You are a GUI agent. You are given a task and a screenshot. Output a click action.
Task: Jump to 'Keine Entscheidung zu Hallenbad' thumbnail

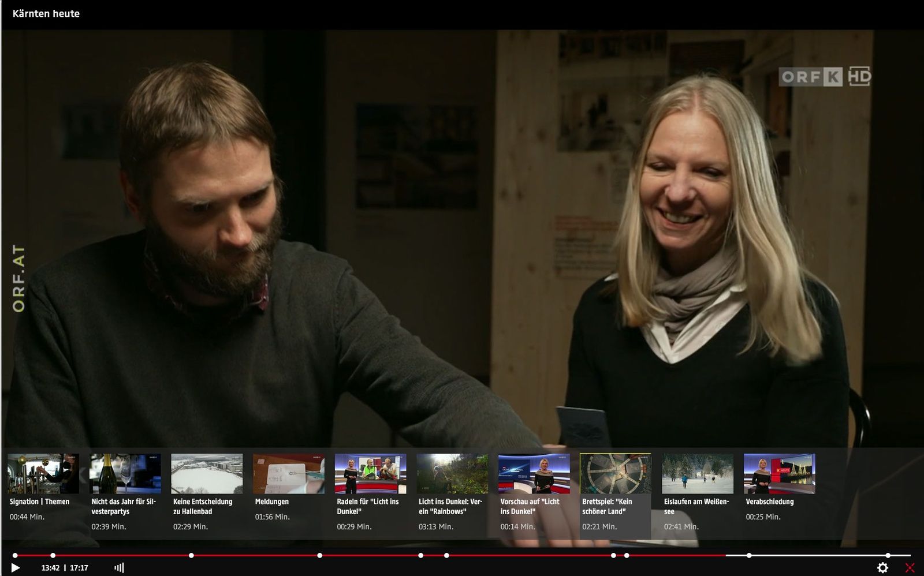(207, 473)
